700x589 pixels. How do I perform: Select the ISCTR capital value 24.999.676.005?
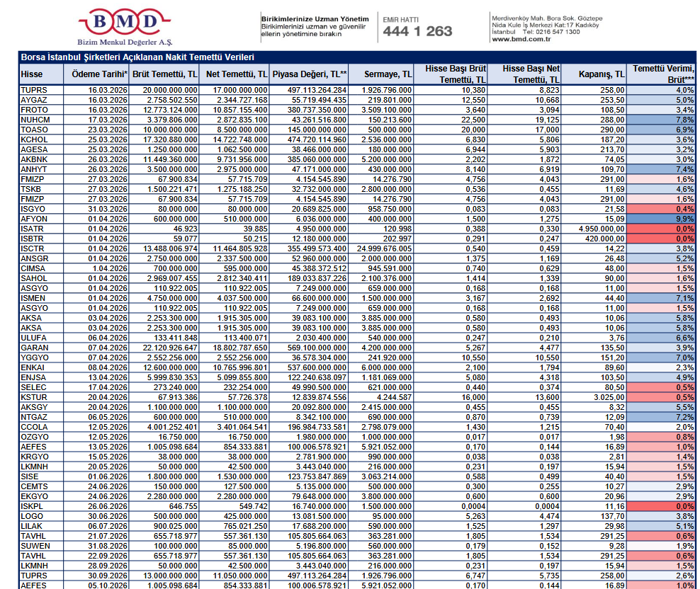point(383,249)
